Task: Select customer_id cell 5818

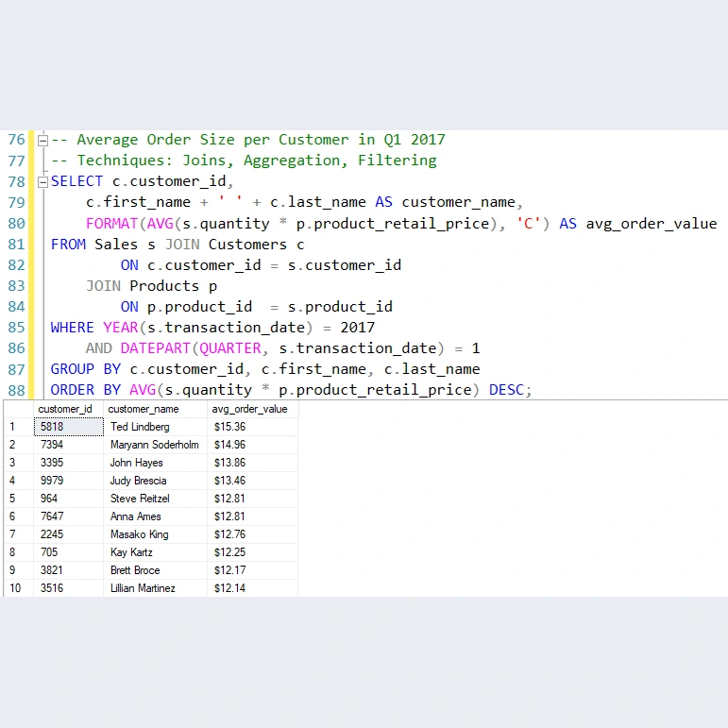Action: pyautogui.click(x=69, y=427)
